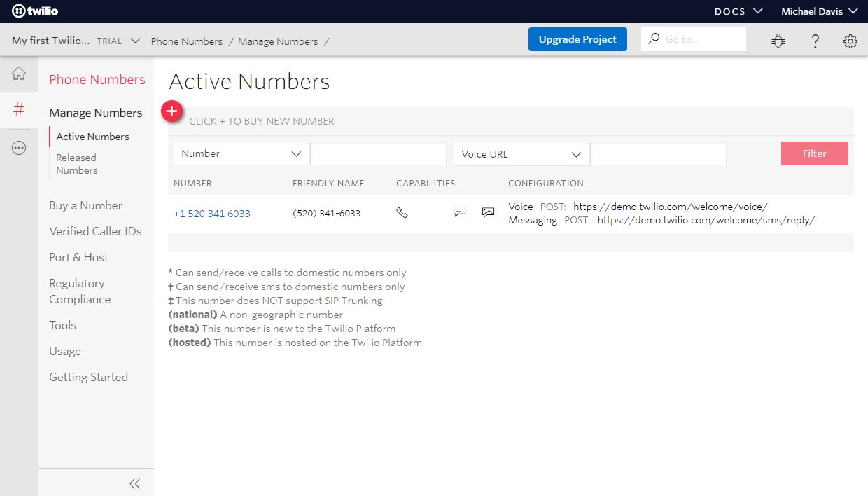
Task: Open Port & Host section
Action: pos(78,257)
